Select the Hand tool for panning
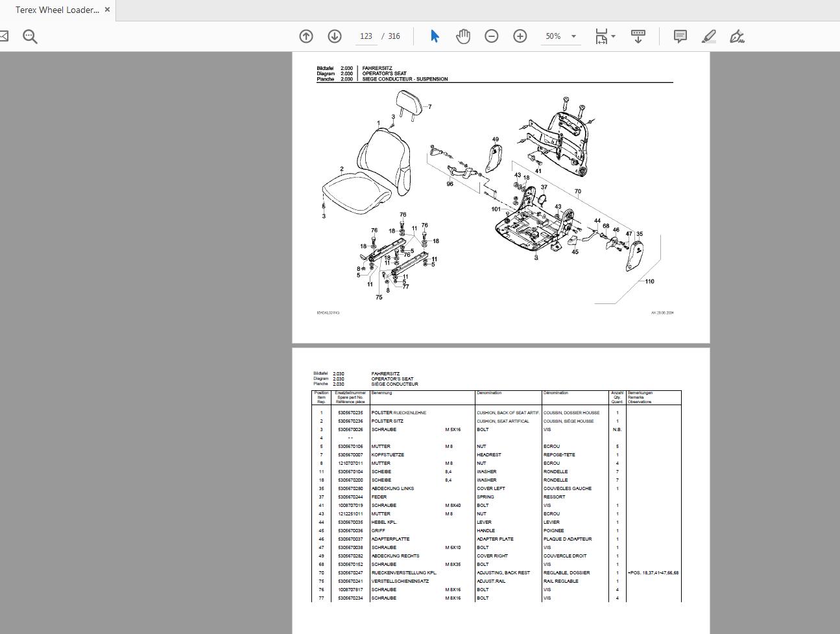This screenshot has width=840, height=634. 462,36
